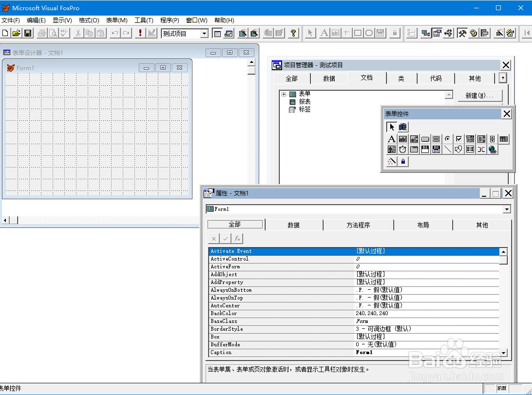Click up arrow of Form Designer vertical scrollbar
Viewport: 532px width, 395px height.
pos(251,62)
